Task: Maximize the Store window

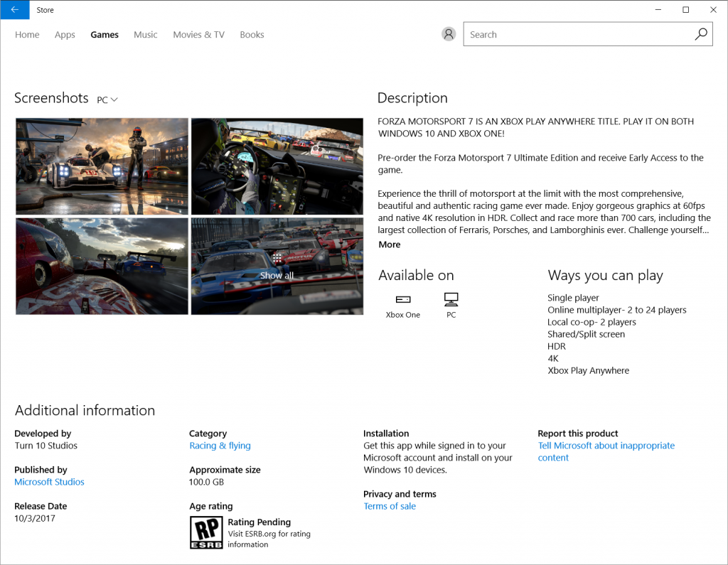Action: (686, 10)
